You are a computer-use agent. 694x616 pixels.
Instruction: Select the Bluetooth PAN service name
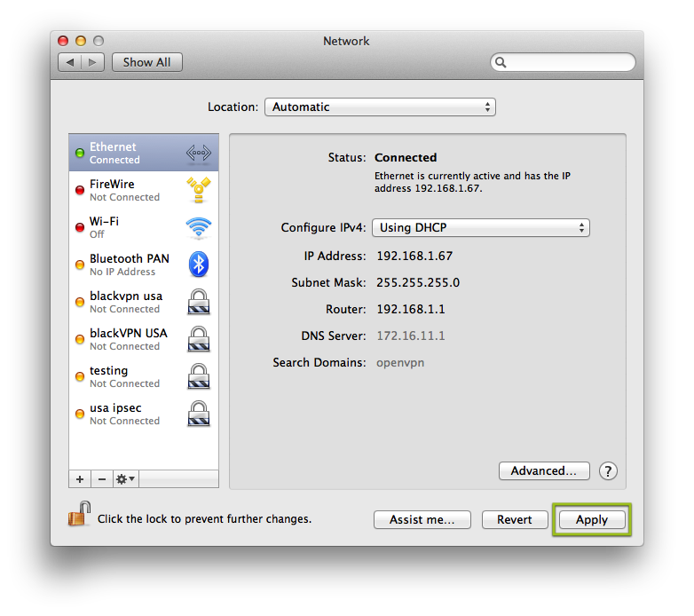(130, 258)
